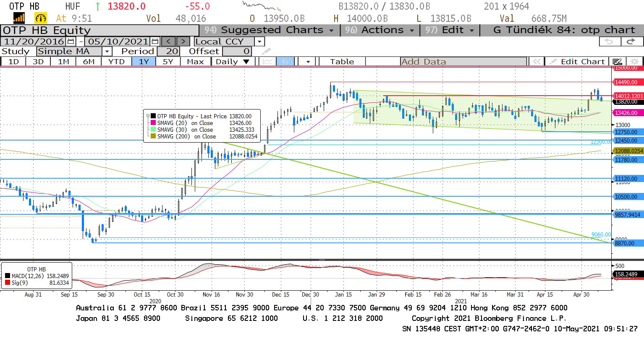Viewport: 644px width, 341px height.
Task: Click the redo arrow icon
Action: pos(631,41)
